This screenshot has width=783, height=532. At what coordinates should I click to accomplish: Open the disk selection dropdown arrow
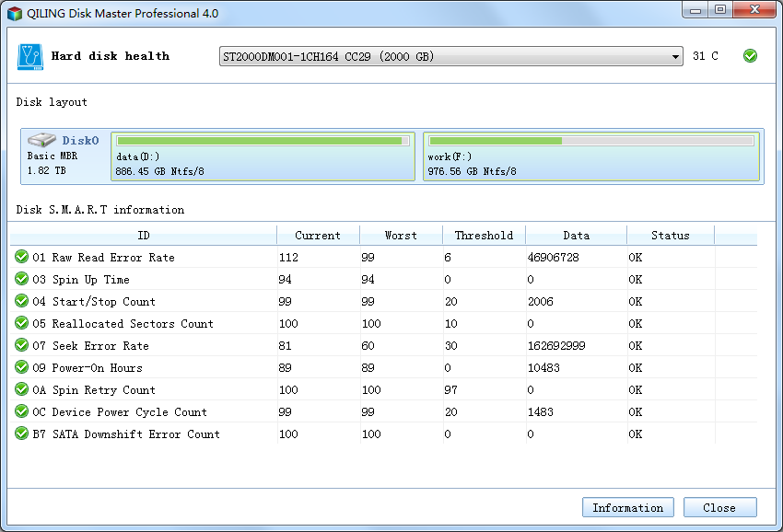click(x=675, y=57)
